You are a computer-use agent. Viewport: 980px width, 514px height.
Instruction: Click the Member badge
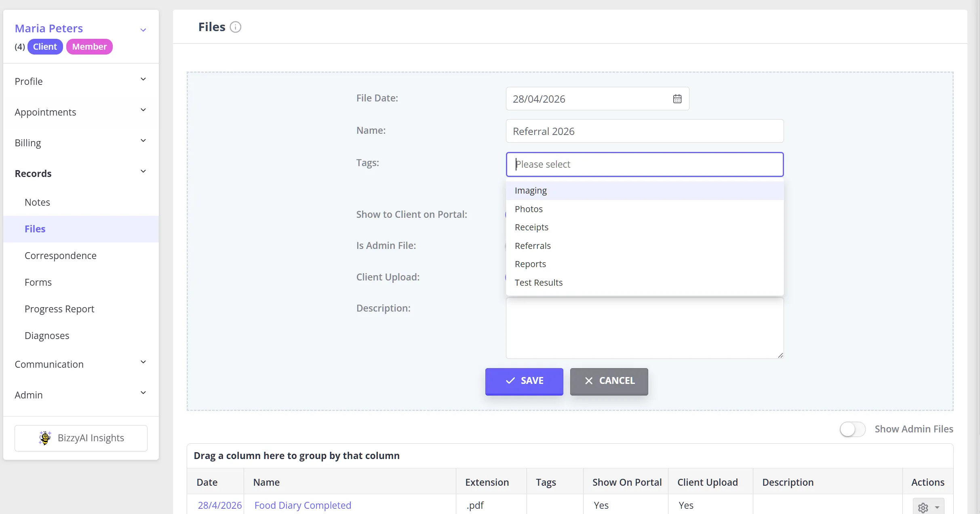[x=89, y=46]
